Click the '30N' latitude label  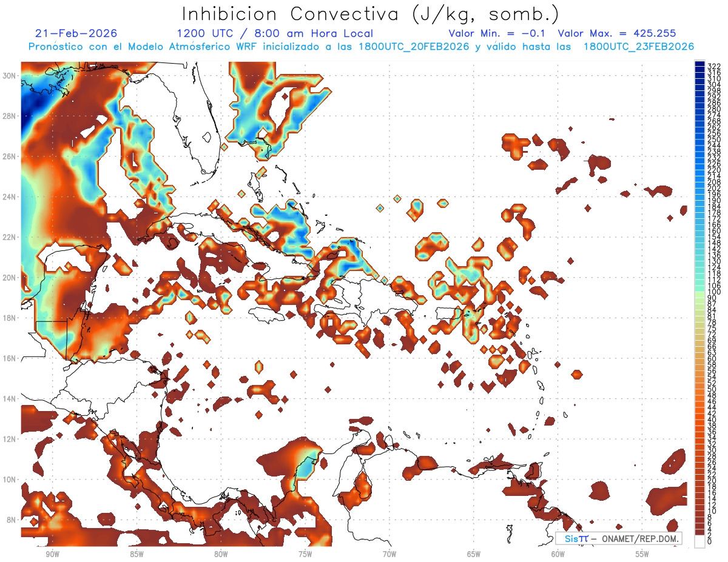tap(9, 75)
